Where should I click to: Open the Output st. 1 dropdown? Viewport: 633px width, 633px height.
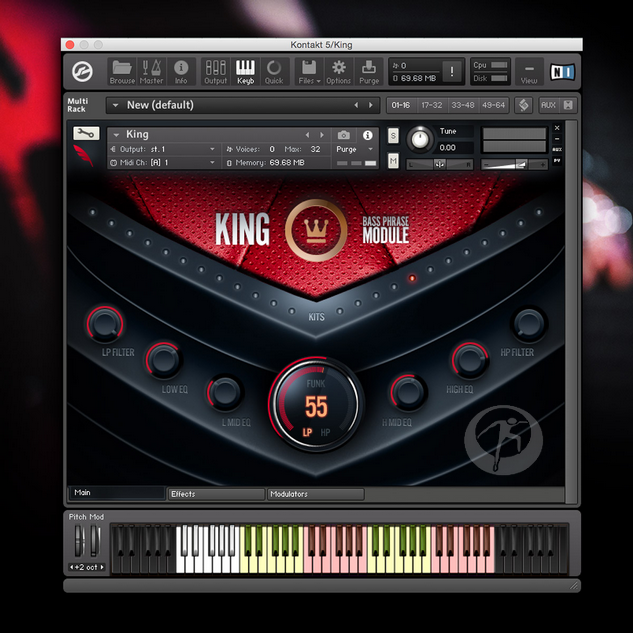[x=163, y=149]
